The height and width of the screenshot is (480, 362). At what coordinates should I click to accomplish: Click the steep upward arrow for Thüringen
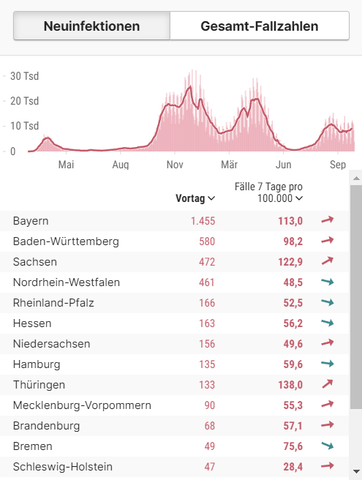click(x=327, y=384)
